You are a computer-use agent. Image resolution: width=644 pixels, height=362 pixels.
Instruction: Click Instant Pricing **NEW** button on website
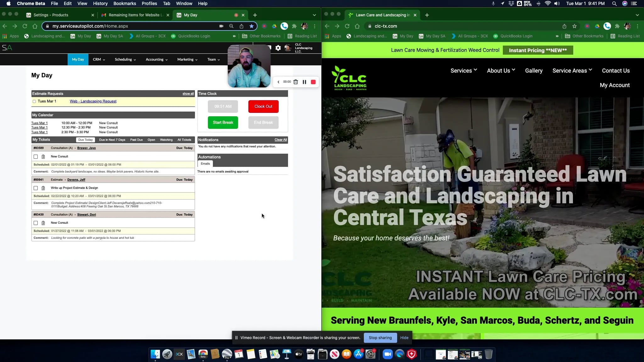[x=538, y=50]
